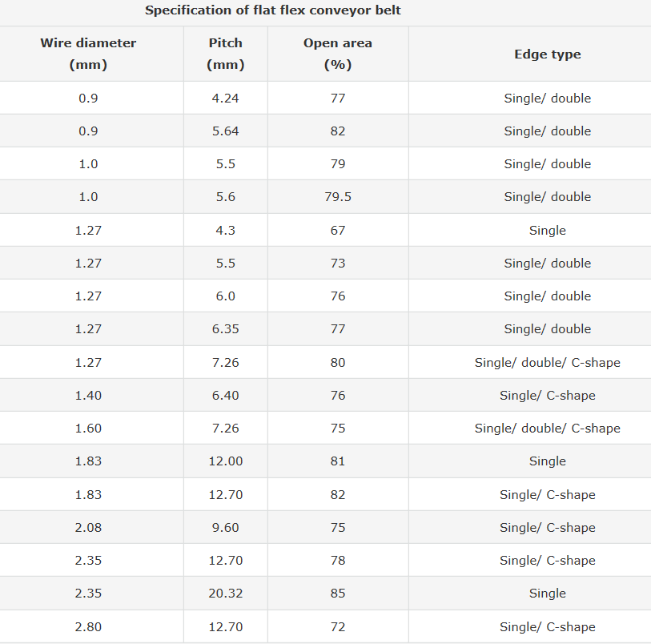Image resolution: width=651 pixels, height=644 pixels.
Task: Select the 12.00 pitch cell
Action: click(x=226, y=461)
